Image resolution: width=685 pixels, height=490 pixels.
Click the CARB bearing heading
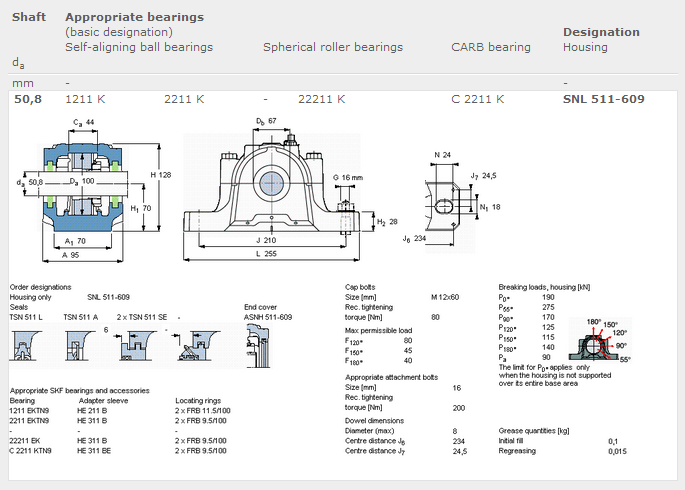pos(491,47)
